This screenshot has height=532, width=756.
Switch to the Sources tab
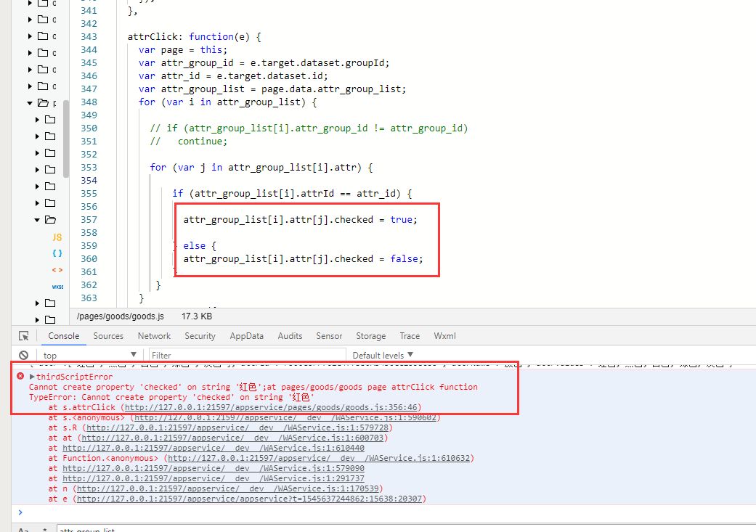pos(108,336)
